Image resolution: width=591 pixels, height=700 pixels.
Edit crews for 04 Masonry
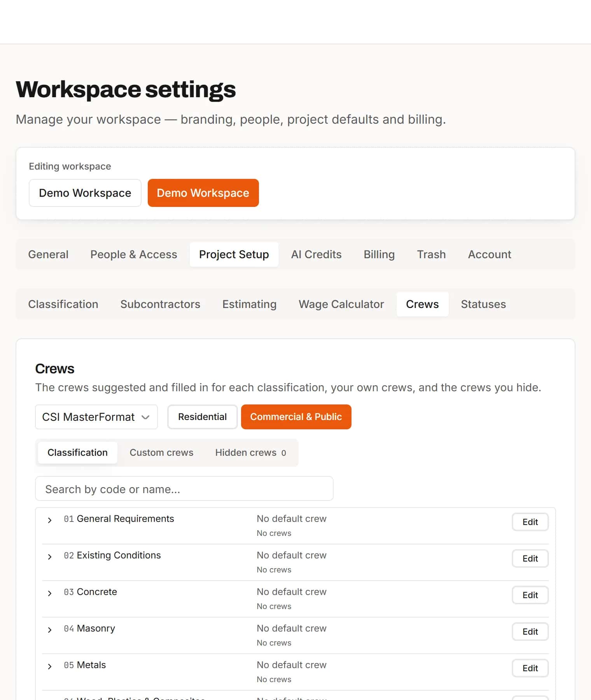[530, 632]
